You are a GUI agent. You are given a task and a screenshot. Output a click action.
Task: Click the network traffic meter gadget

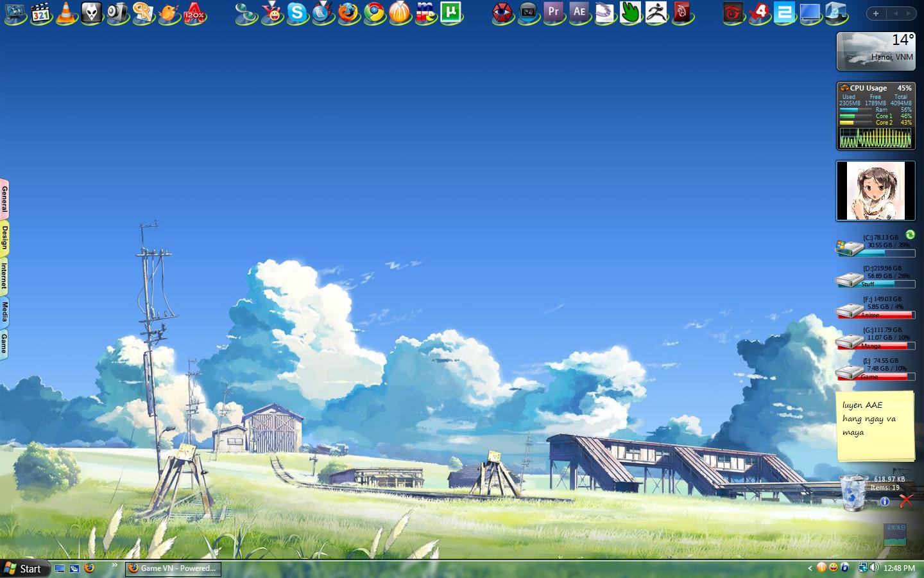tap(895, 534)
